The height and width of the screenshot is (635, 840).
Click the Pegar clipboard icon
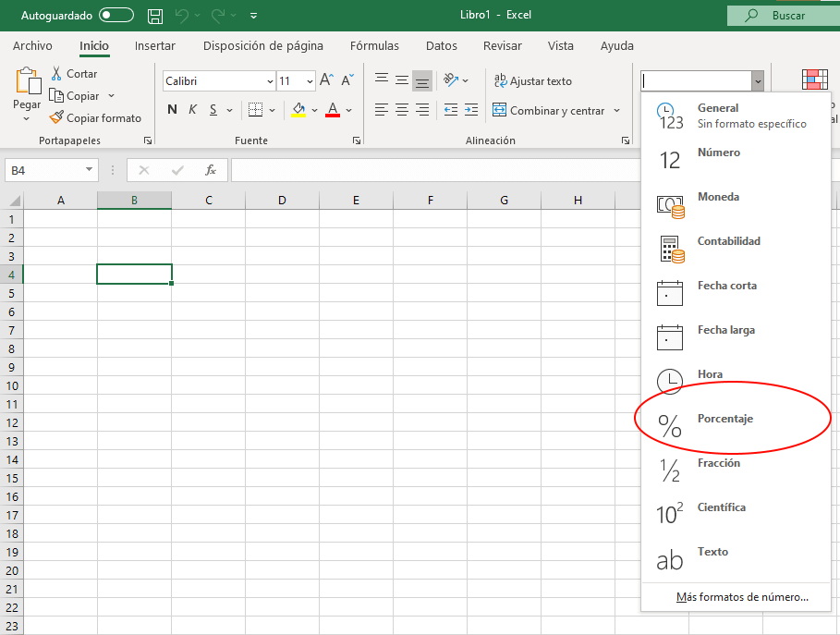28,81
